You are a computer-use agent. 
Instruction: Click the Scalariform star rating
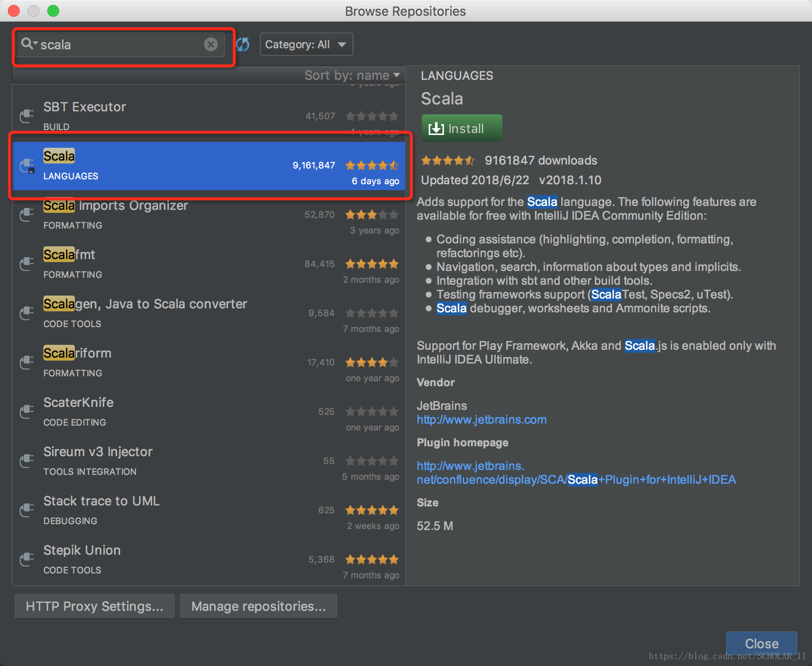(x=372, y=363)
